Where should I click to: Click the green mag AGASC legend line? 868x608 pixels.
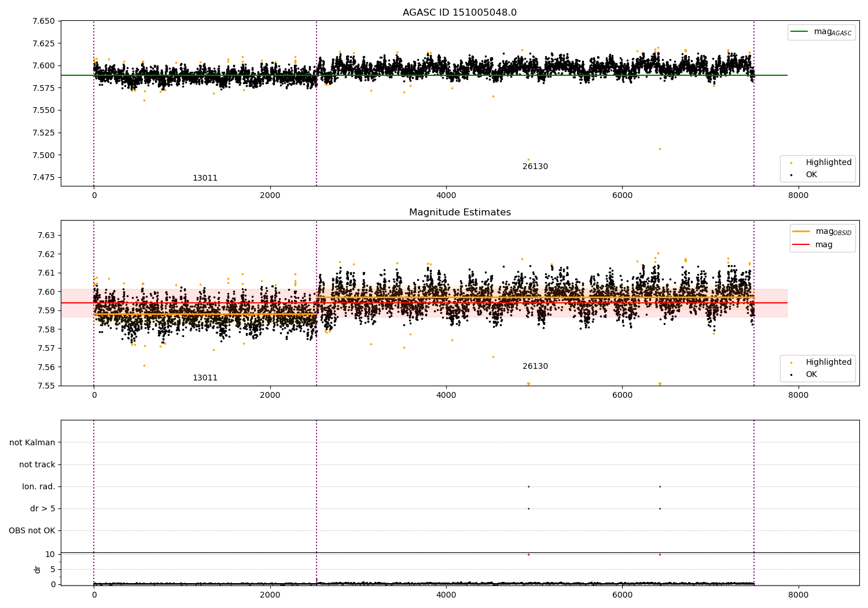tap(800, 32)
